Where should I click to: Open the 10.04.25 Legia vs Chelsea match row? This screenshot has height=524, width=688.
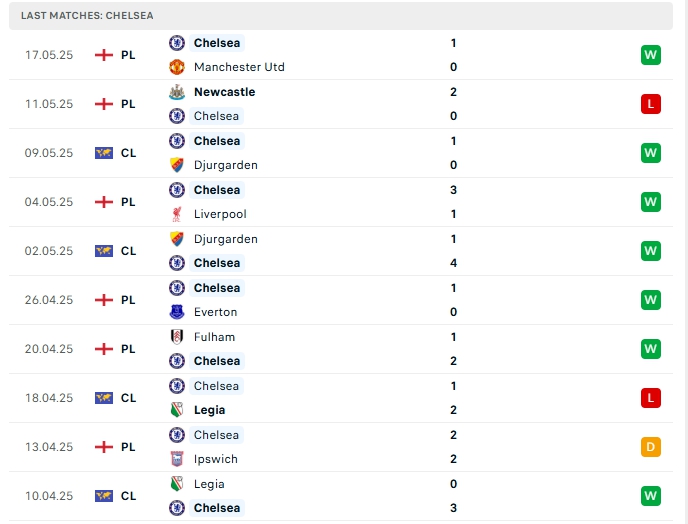[x=340, y=496]
